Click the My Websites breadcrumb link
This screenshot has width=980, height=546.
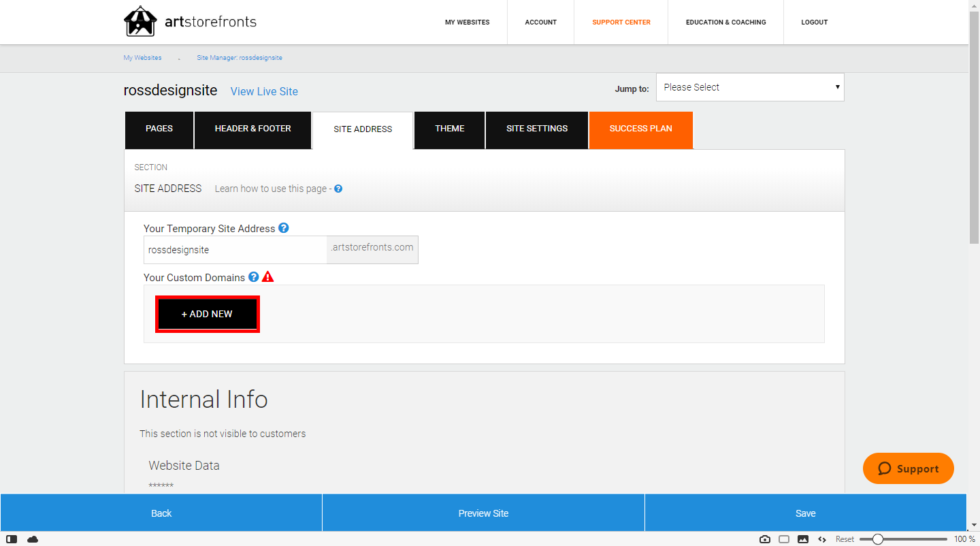pos(143,58)
